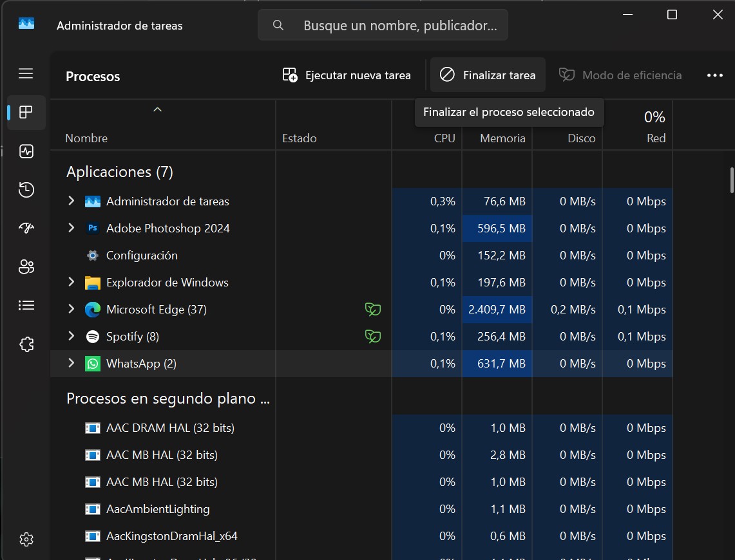Click the 0,2 MB/s disk value
This screenshot has width=735, height=560.
coord(573,310)
